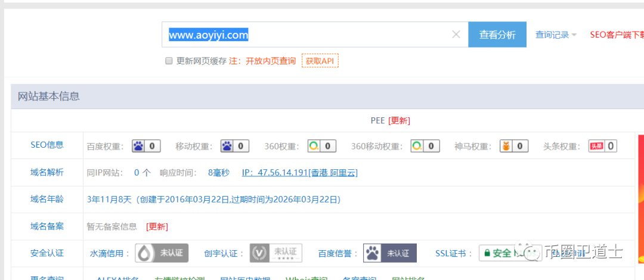
Task: Click the 更新 link in 域名备案 row
Action: [157, 226]
